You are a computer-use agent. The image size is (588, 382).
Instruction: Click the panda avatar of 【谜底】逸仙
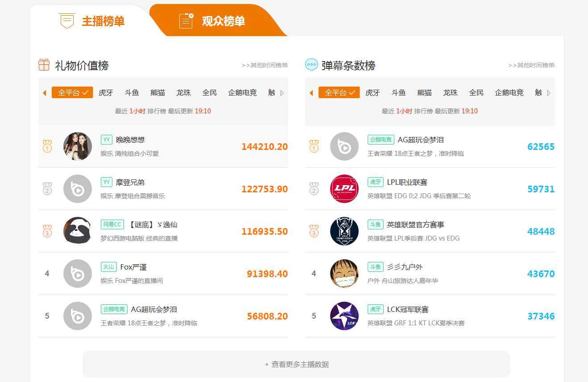(x=78, y=231)
